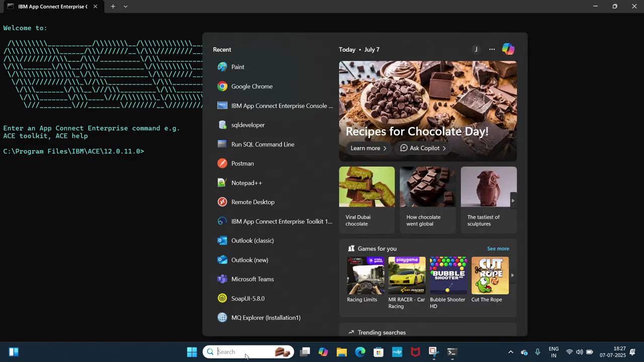Open the notification bell in system tray
644x362 pixels.
point(633,352)
